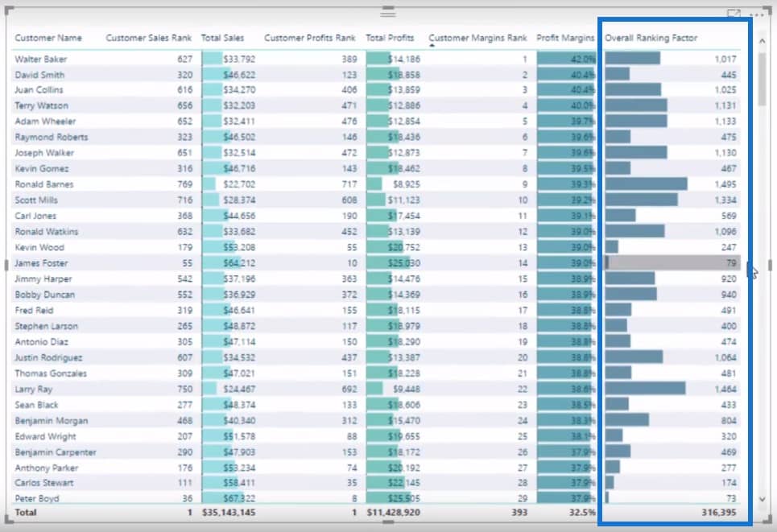Select Scott Mills customer cell
Screen dimensions: 777x532
[36, 200]
